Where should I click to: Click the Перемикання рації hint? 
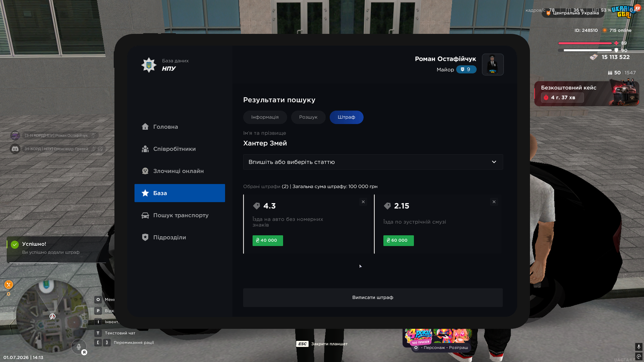coord(134,343)
